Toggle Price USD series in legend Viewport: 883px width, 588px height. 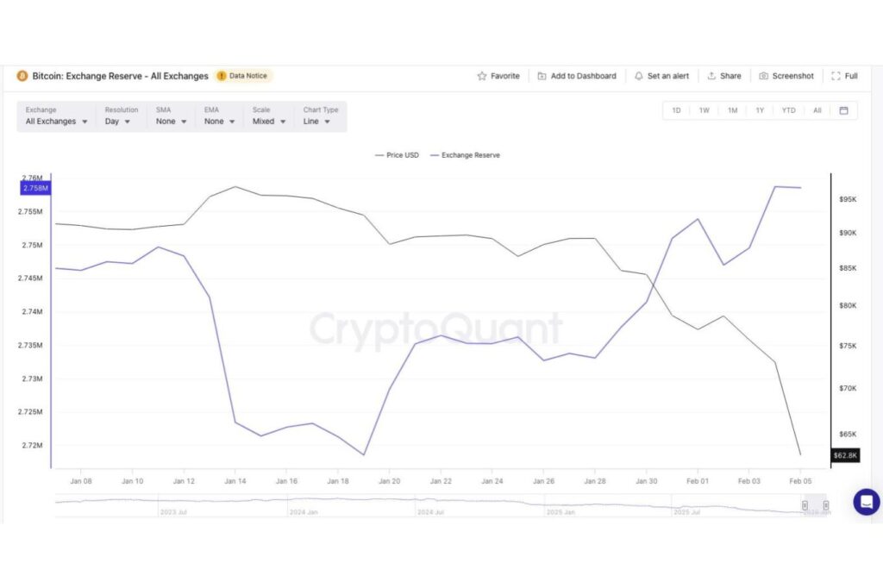point(397,155)
